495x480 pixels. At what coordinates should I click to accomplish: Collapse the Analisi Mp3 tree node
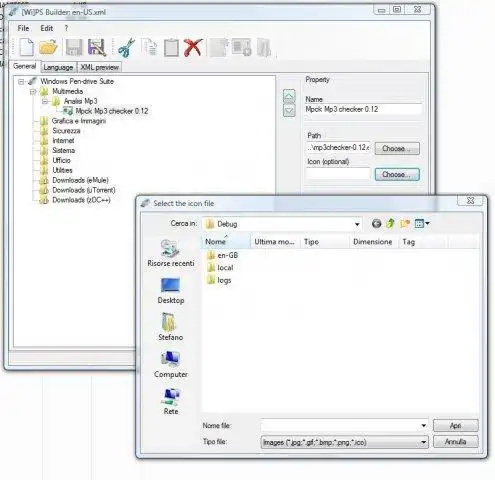point(45,101)
